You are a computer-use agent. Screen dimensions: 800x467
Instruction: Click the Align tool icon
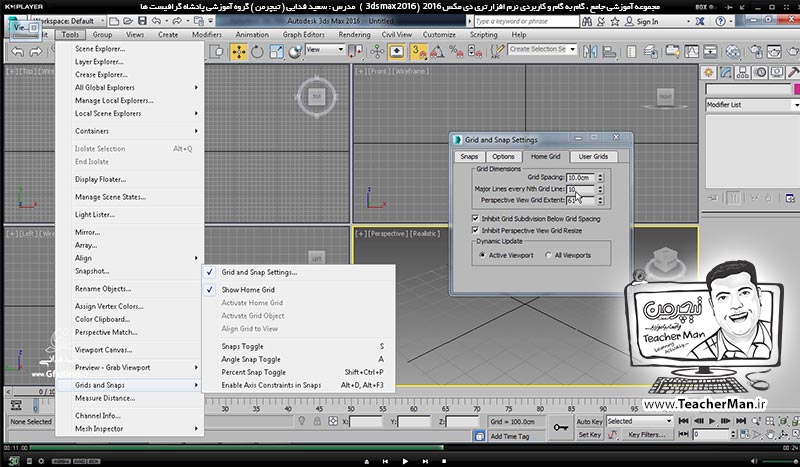pos(609,52)
